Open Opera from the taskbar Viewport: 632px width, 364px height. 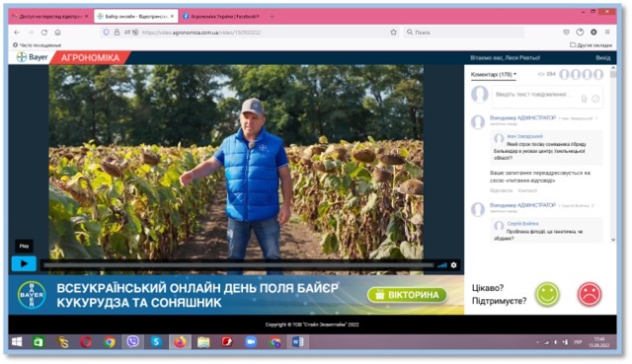pyautogui.click(x=86, y=342)
